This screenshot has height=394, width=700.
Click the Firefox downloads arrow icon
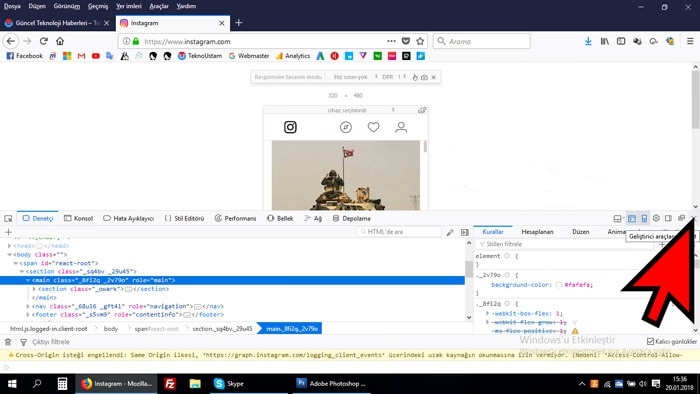588,41
